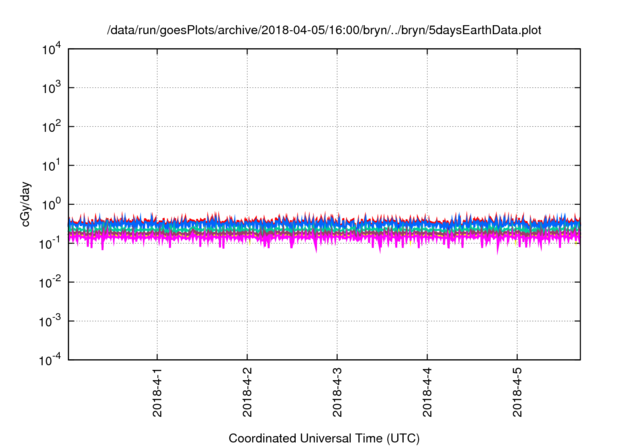This screenshot has width=640, height=448.
Task: Click the 10^4 y-axis tick label
Action: click(51, 49)
